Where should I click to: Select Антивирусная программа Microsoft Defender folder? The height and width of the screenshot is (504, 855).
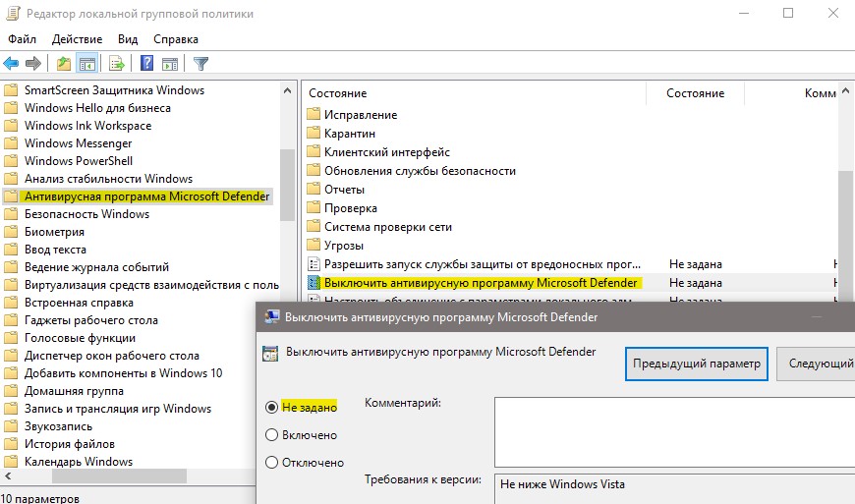coord(146,196)
